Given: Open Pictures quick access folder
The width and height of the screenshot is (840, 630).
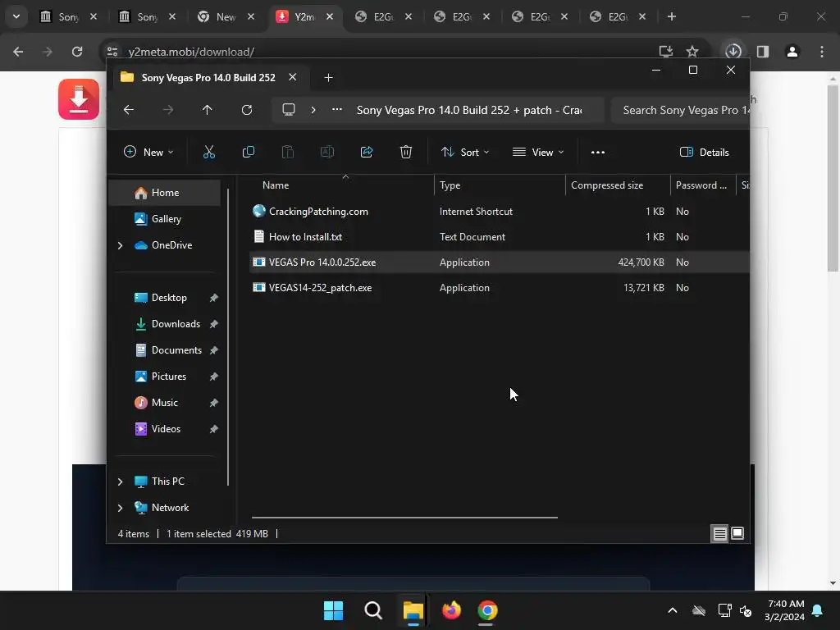Looking at the screenshot, I should [169, 376].
